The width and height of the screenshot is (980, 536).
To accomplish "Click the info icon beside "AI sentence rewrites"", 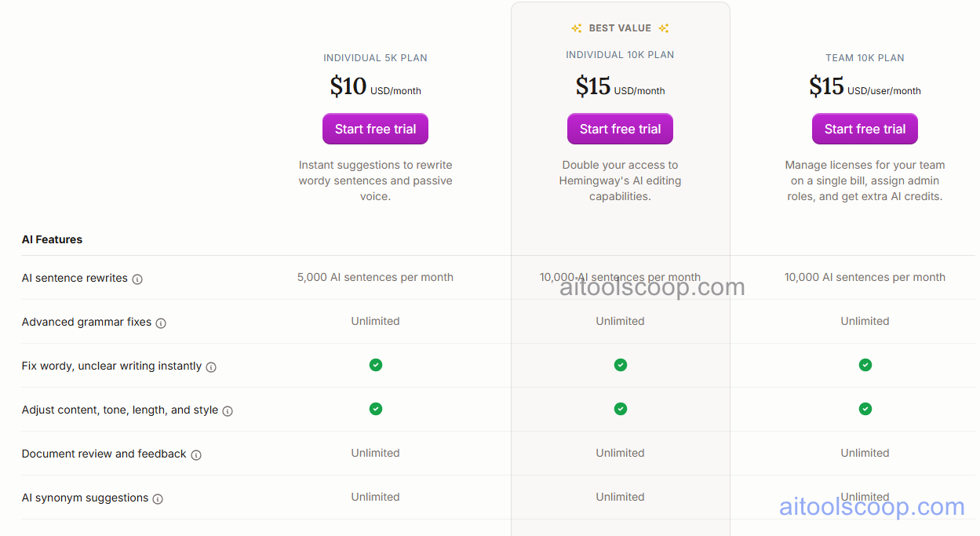I will pos(137,279).
